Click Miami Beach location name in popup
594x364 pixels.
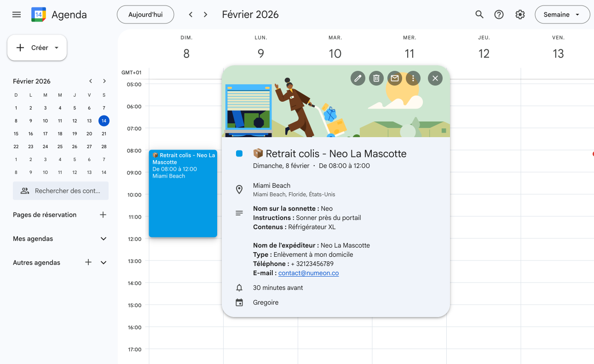(271, 185)
